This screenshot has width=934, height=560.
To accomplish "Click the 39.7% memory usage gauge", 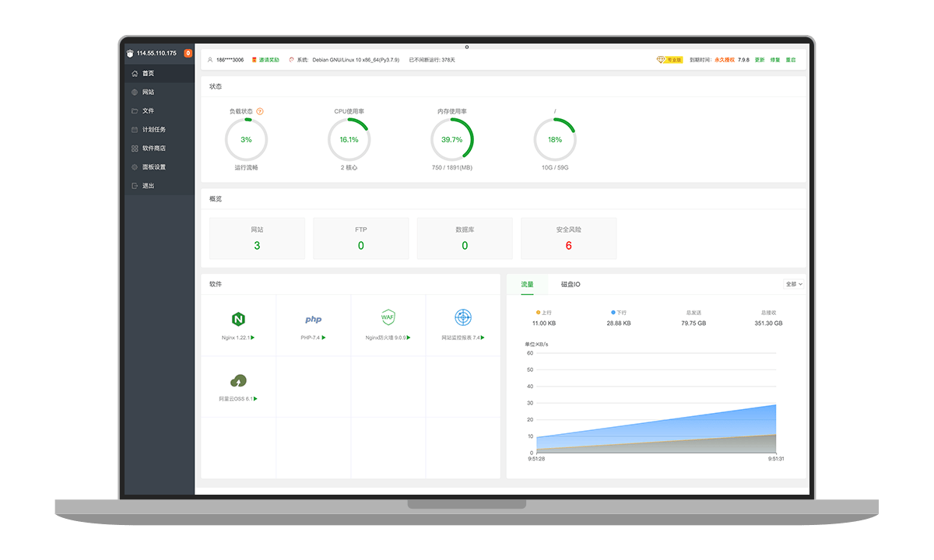I will click(x=452, y=140).
